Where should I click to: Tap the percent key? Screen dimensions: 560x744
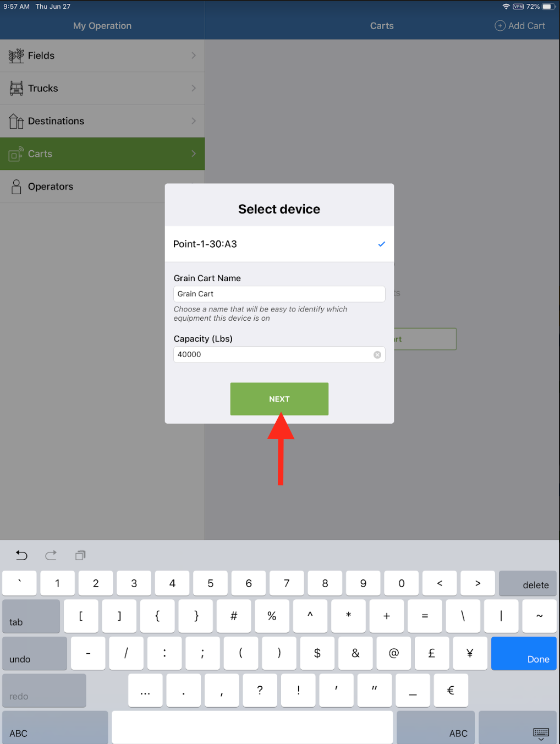pyautogui.click(x=272, y=616)
